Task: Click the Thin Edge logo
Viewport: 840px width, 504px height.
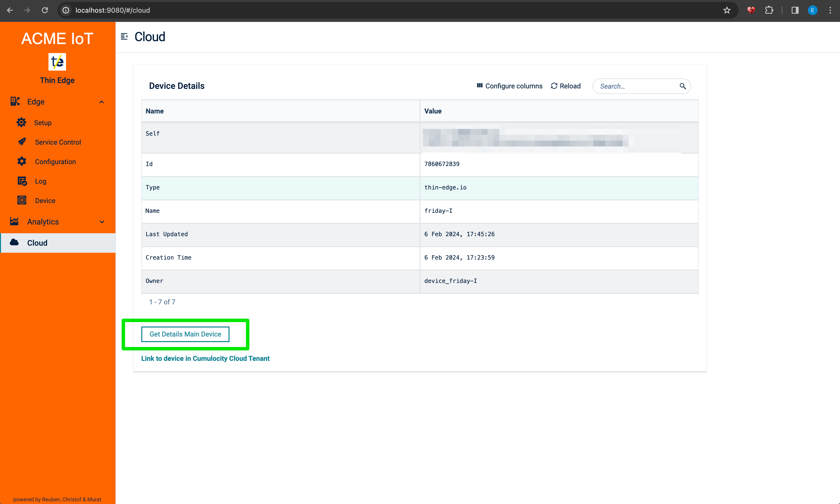Action: pyautogui.click(x=57, y=62)
